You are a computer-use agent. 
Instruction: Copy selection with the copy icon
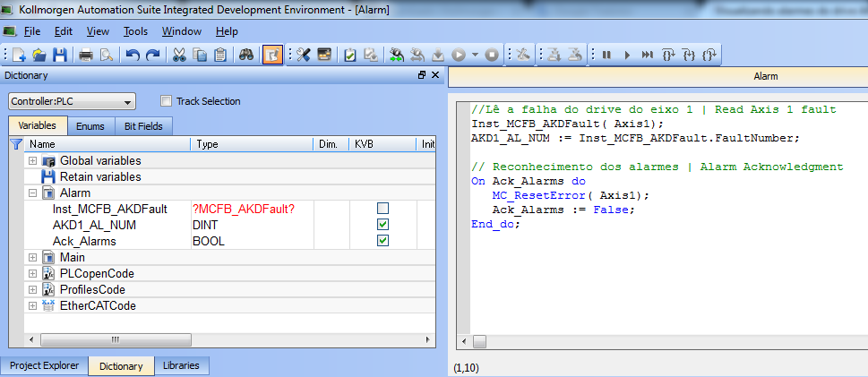pyautogui.click(x=199, y=55)
